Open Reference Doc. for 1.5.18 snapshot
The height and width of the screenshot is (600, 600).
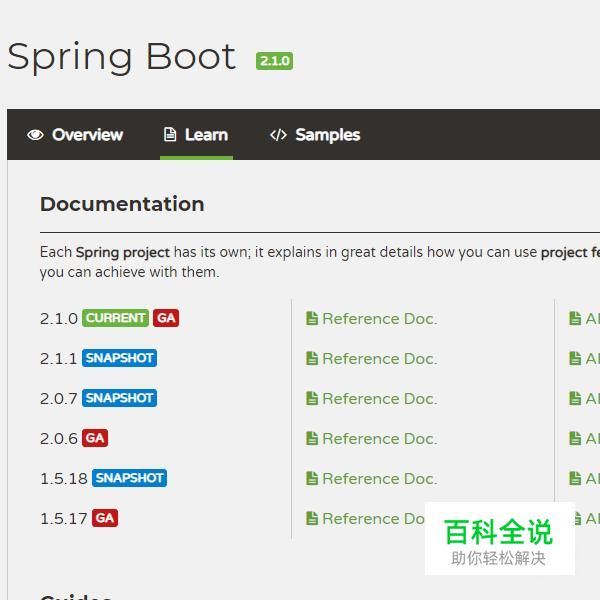click(x=379, y=479)
